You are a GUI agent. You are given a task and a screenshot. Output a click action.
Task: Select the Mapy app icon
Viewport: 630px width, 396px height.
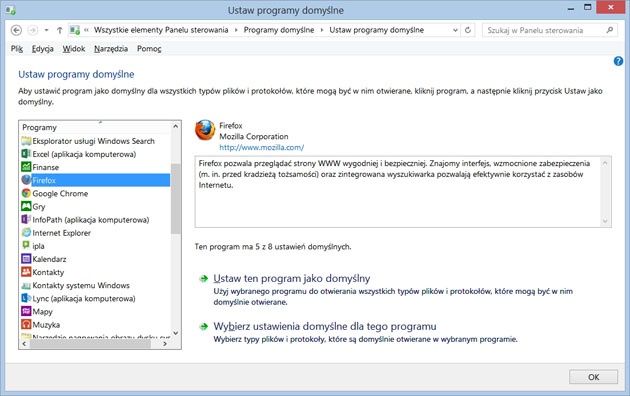(x=26, y=311)
